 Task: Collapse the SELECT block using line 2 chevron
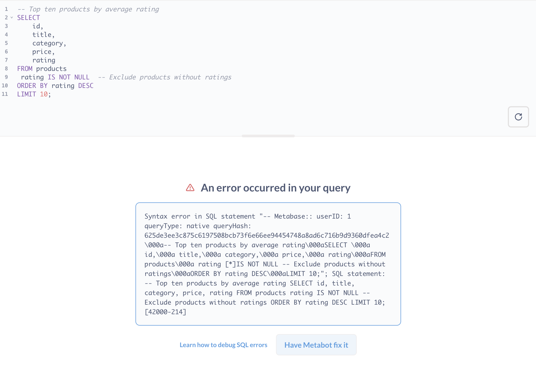pyautogui.click(x=11, y=18)
